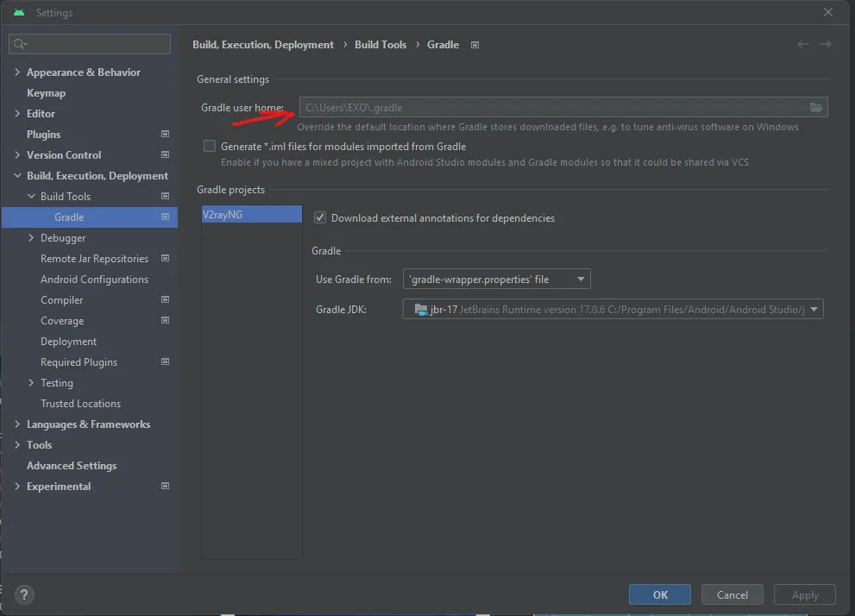Viewport: 855px width, 616px height.
Task: Enable Generate *.iml files checkbox
Action: (x=210, y=146)
